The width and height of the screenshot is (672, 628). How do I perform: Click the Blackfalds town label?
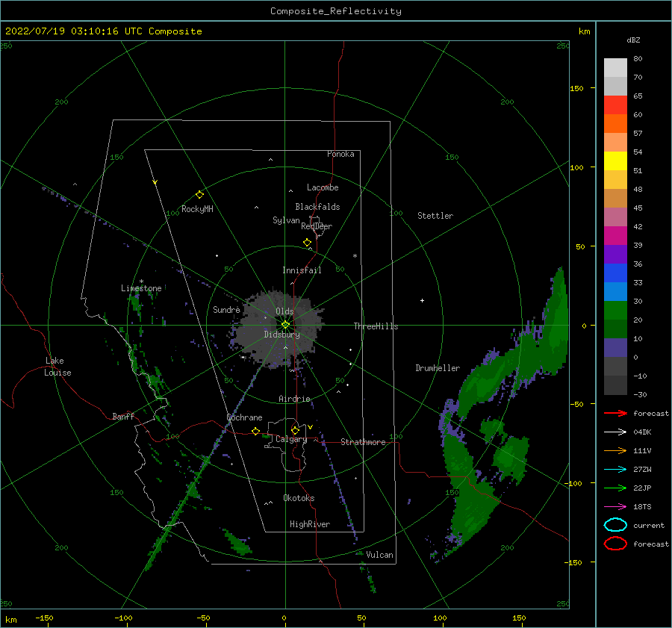pos(317,207)
